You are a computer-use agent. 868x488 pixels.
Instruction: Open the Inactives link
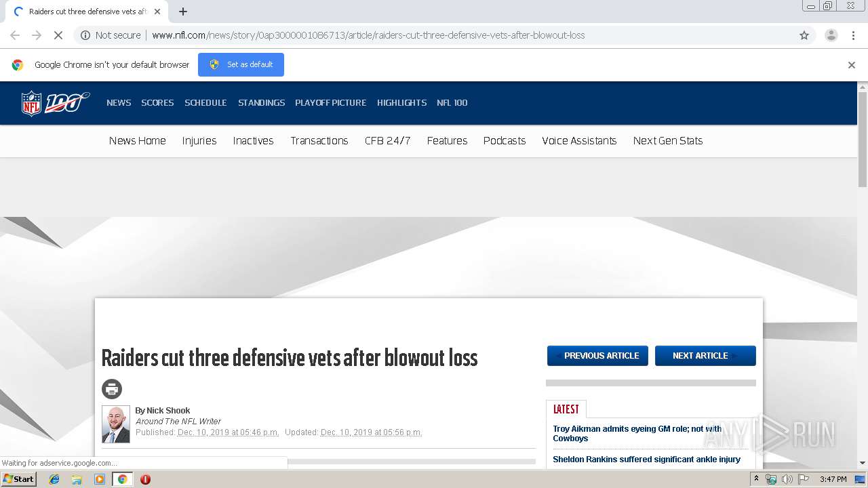pyautogui.click(x=253, y=141)
